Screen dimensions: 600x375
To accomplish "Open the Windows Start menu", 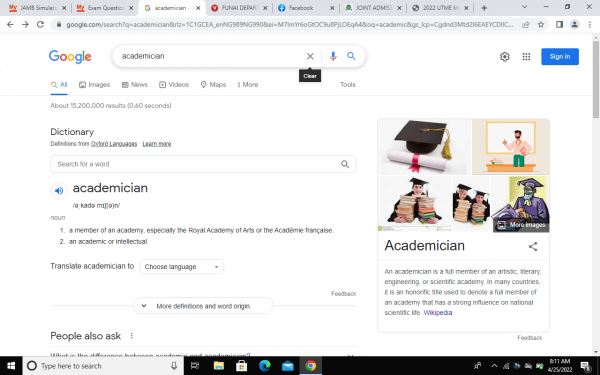I will click(11, 366).
